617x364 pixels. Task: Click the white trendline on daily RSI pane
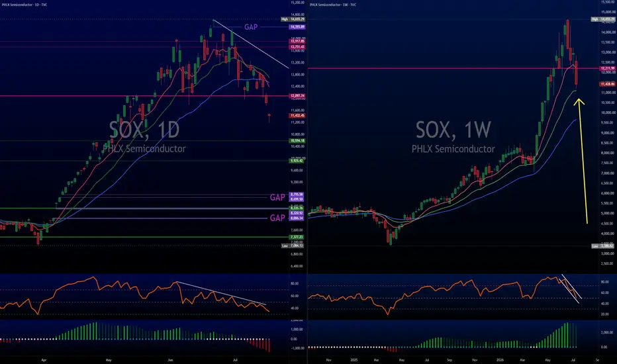[221, 293]
